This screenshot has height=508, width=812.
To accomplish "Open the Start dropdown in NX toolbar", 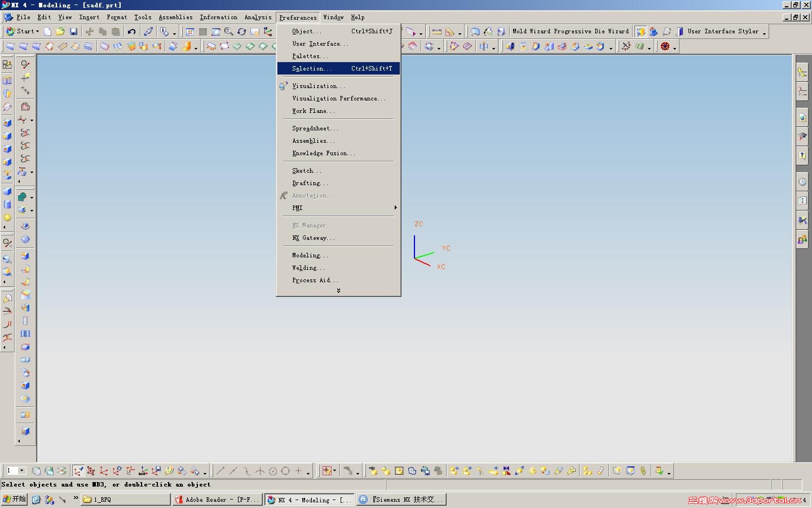I will pos(23,32).
